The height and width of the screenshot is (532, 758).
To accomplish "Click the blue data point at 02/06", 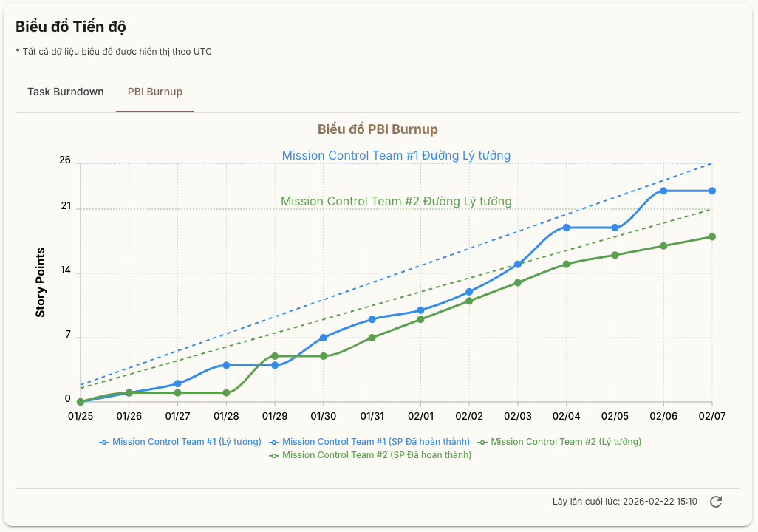I will coord(663,191).
